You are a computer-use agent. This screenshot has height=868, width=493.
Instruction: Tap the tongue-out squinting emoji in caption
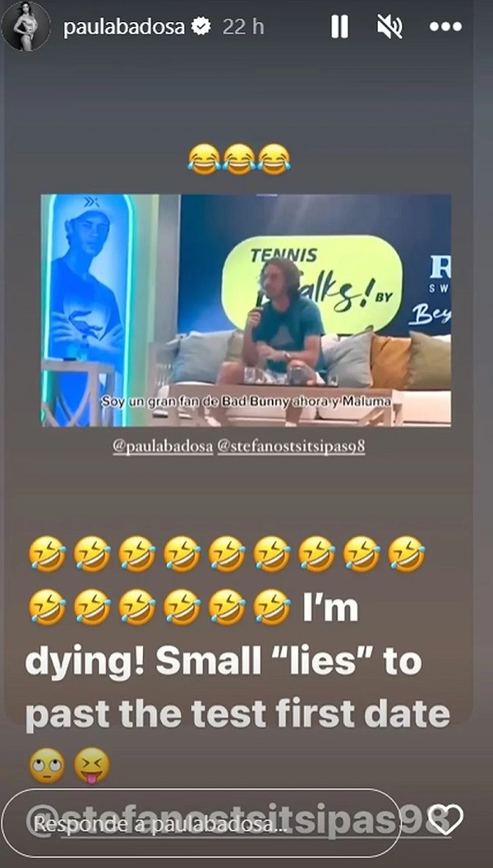92,765
